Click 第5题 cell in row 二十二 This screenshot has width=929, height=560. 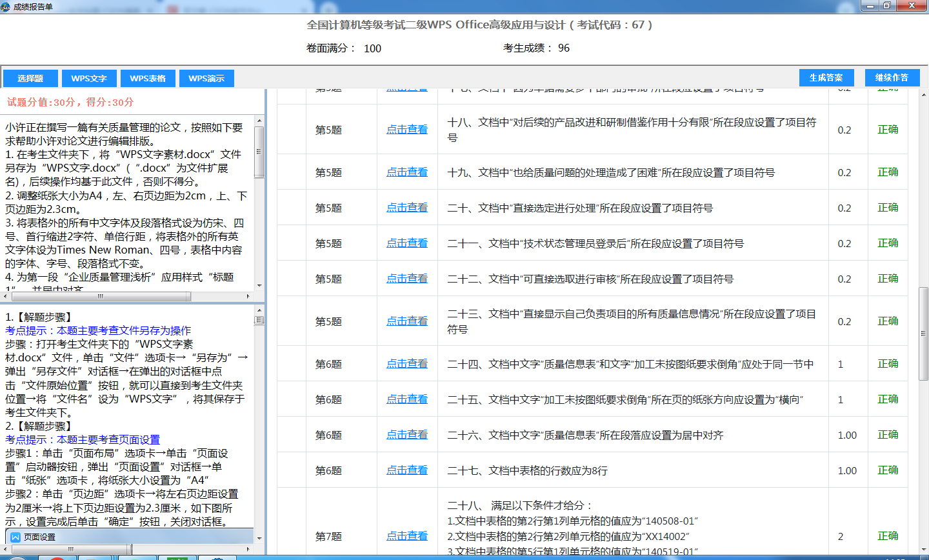328,279
